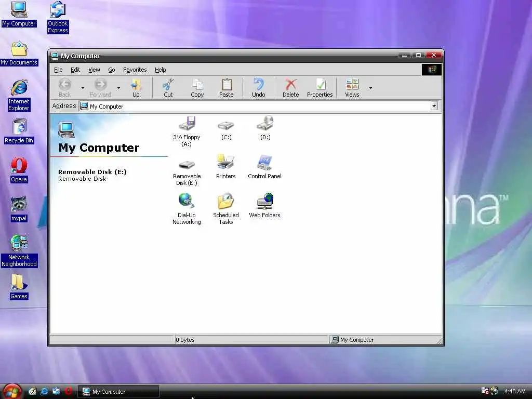Click the Forward arrow button
The width and height of the screenshot is (532, 399).
pyautogui.click(x=100, y=88)
